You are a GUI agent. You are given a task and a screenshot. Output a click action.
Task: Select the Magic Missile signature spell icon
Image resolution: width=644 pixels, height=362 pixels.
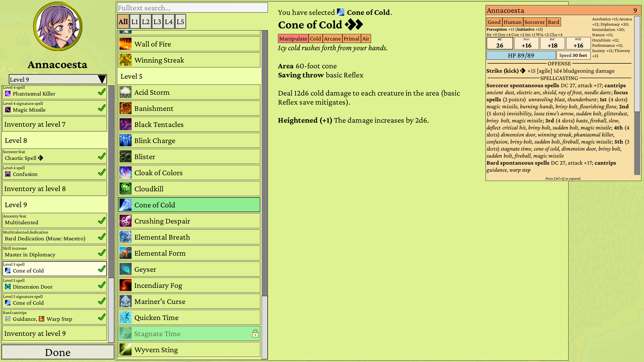(x=7, y=110)
